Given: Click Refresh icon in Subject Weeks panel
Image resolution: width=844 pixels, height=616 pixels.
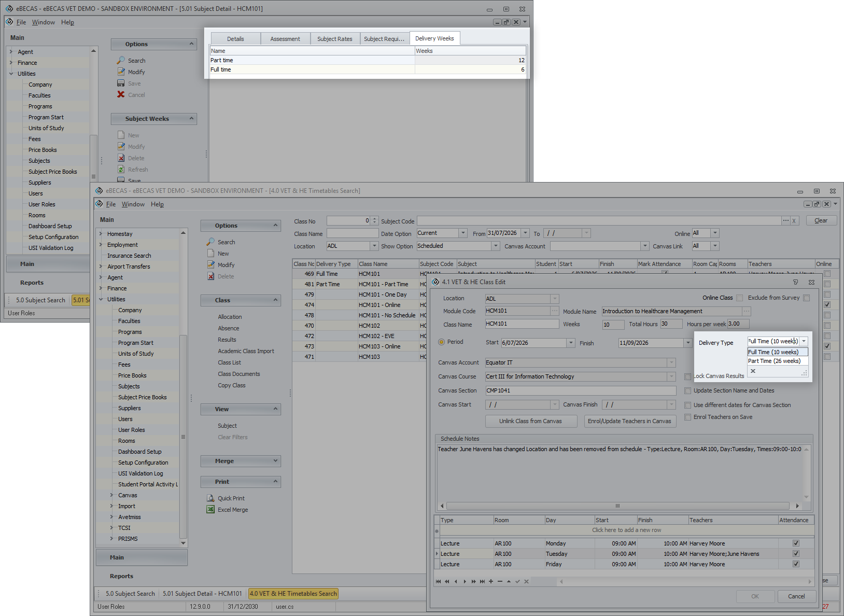Looking at the screenshot, I should (x=121, y=169).
